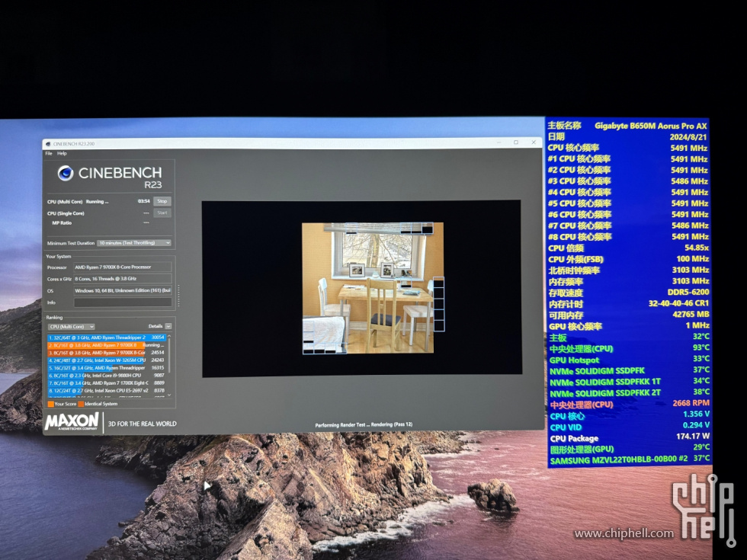Click the '图形处理器(GPU)' temperature row
The width and height of the screenshot is (747, 560).
(630, 449)
